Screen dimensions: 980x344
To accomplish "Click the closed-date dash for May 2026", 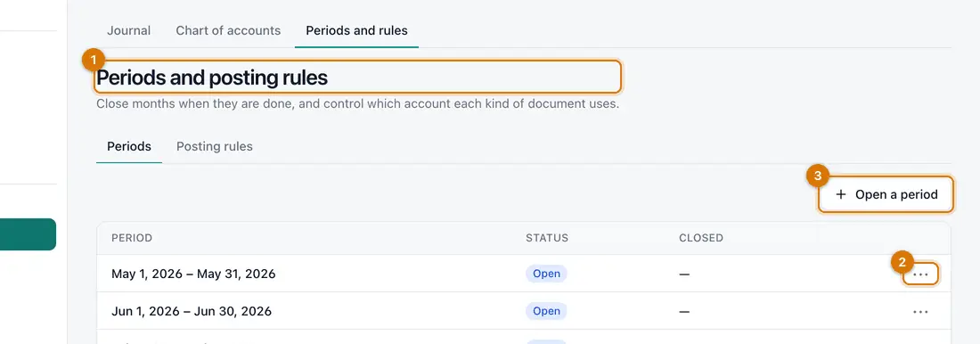I will (684, 274).
